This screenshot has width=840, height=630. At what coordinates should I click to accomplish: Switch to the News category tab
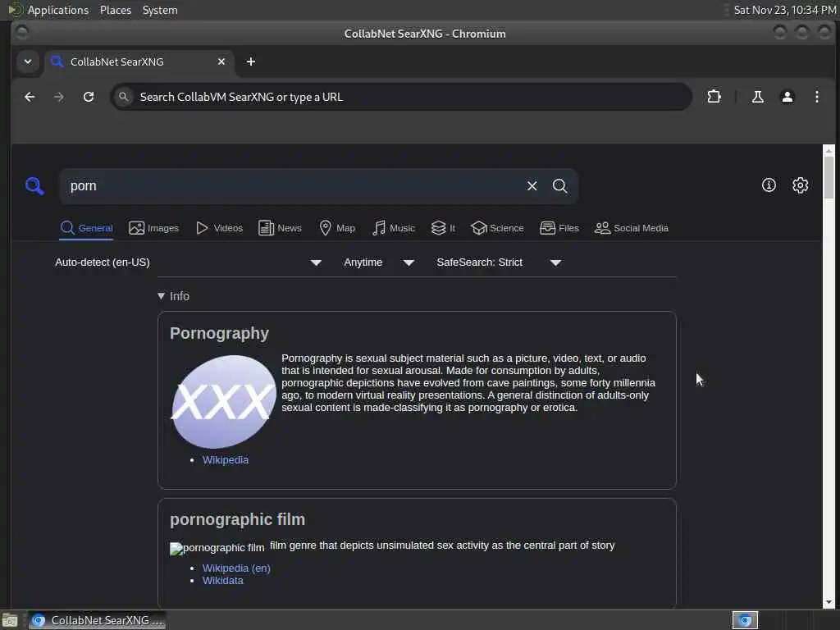(x=280, y=228)
